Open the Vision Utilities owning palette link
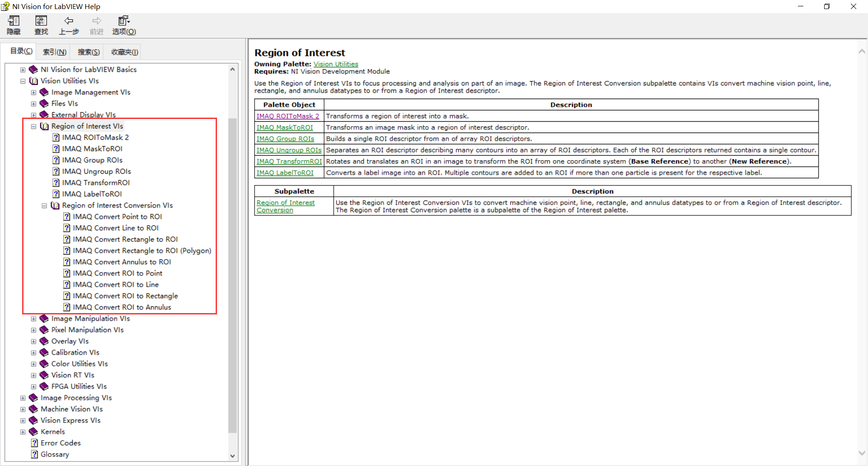Viewport: 868px width, 466px height. (336, 64)
